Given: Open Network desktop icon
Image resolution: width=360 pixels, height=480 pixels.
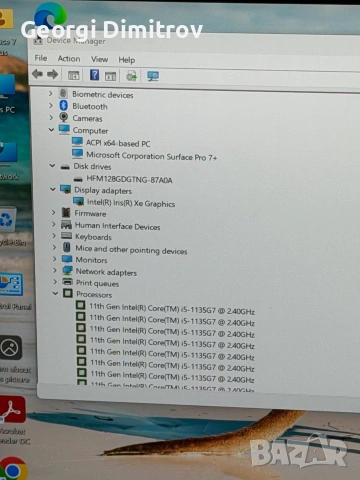Looking at the screenshot, I should 9,160.
